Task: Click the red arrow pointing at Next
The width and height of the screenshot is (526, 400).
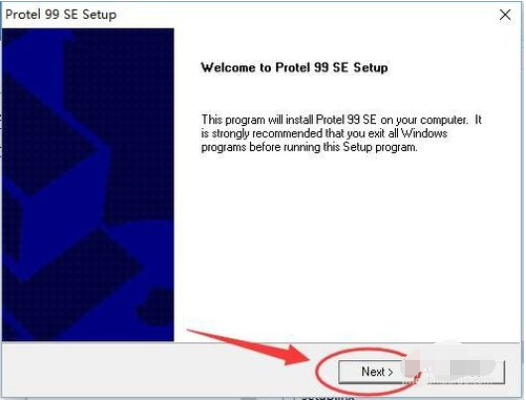Action: [x=248, y=347]
